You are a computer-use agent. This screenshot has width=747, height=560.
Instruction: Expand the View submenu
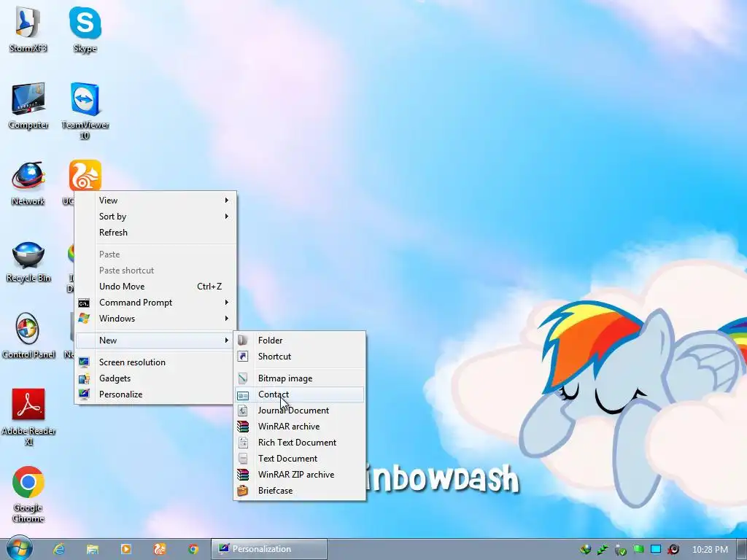(x=156, y=201)
